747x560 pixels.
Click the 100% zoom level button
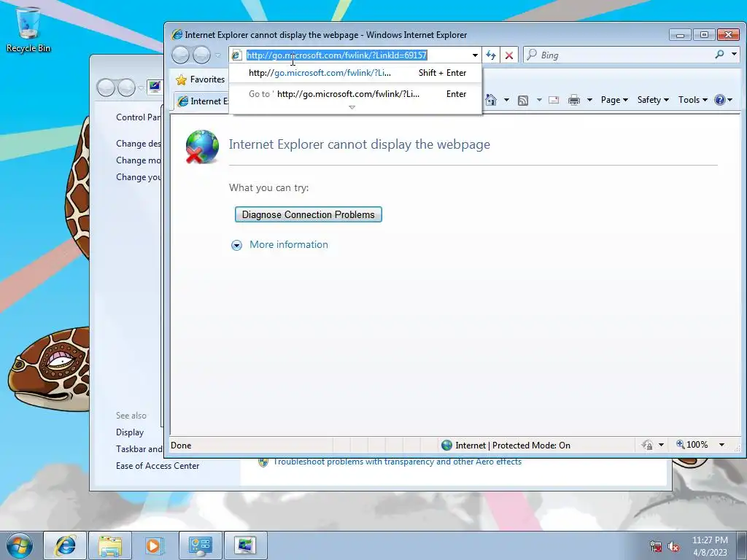[x=692, y=445]
